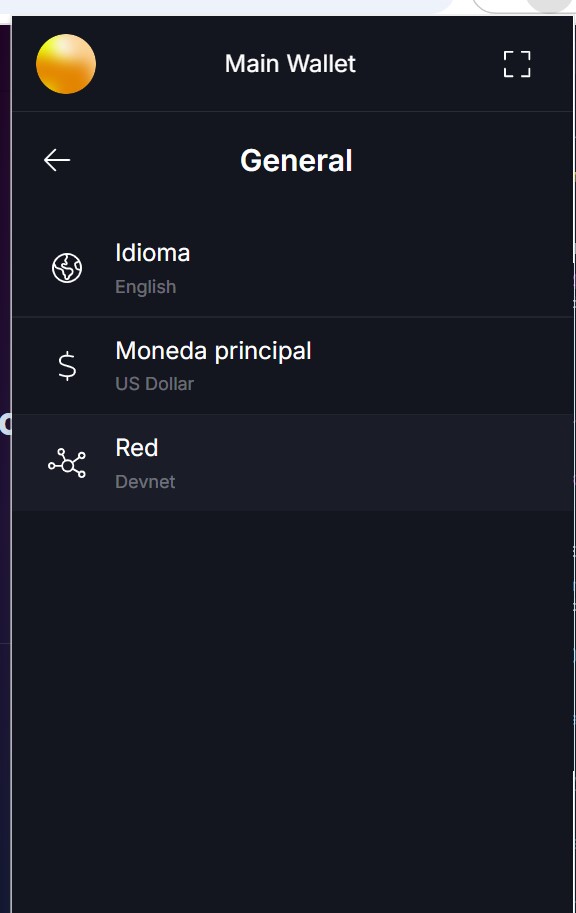Click the Main Wallet title
Screen dimensions: 576x913
coord(290,64)
